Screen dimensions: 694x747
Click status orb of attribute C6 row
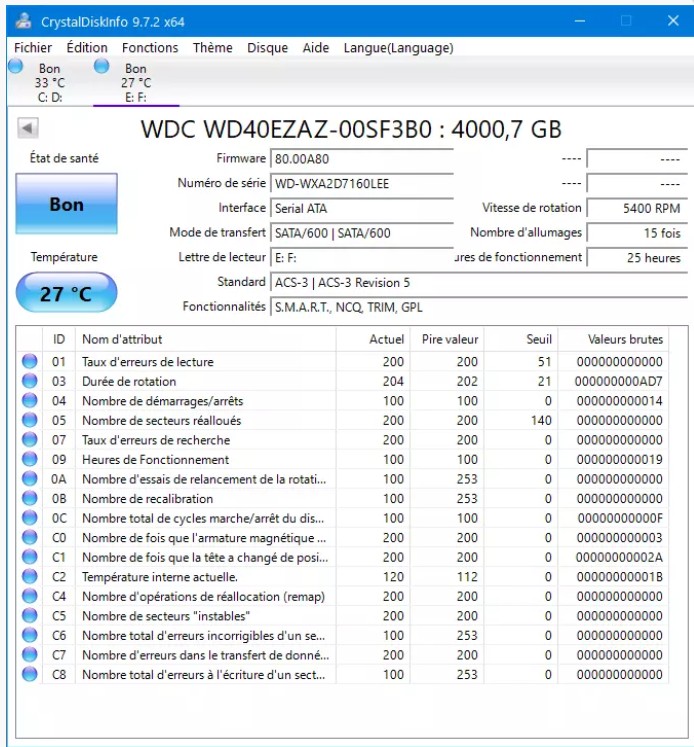30,635
